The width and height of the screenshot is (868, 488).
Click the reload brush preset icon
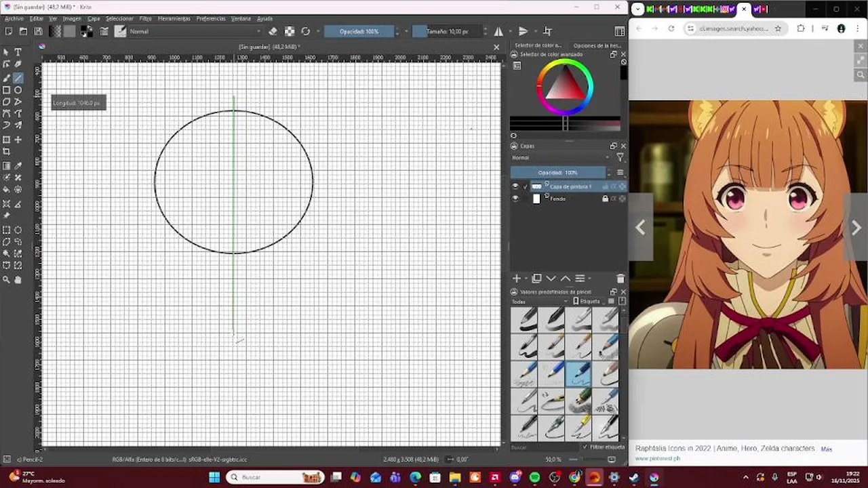point(306,31)
